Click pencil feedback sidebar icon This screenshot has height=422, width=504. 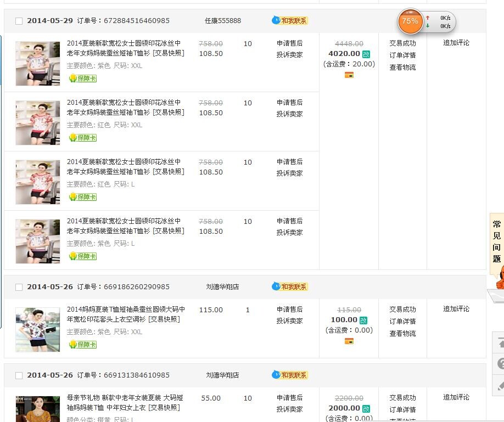tap(500, 385)
